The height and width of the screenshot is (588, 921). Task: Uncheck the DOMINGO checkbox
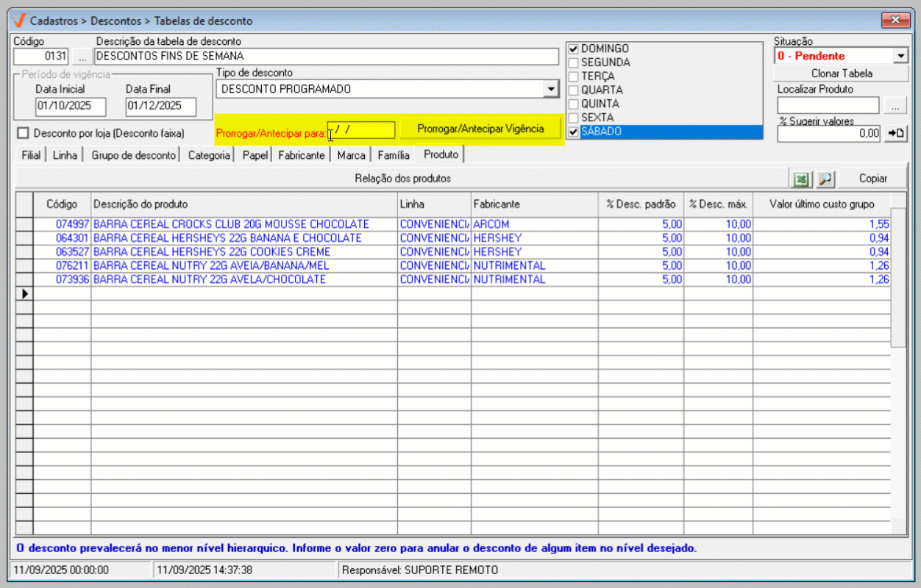click(574, 49)
